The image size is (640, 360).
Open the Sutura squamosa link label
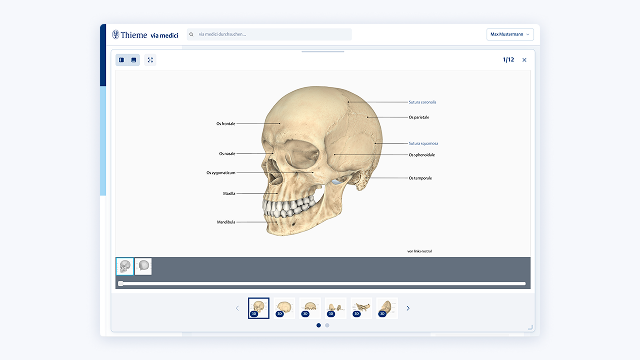(423, 143)
